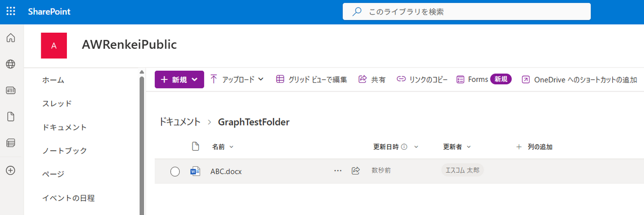Viewport: 644px width, 215px height.
Task: Open the ABC.docx file link
Action: coord(226,171)
